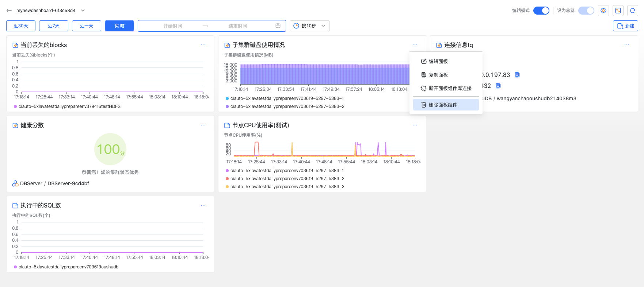Open the more options menu of 连接信息tq panel

[627, 45]
